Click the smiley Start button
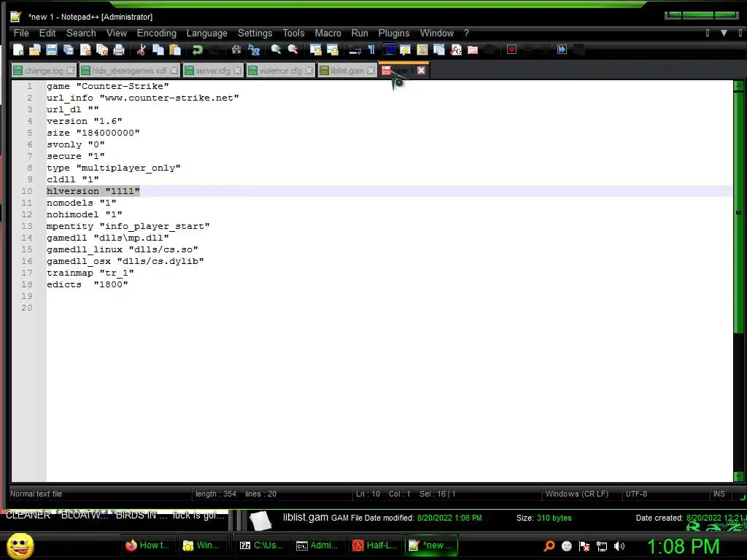This screenshot has height=560, width=747. (x=20, y=545)
